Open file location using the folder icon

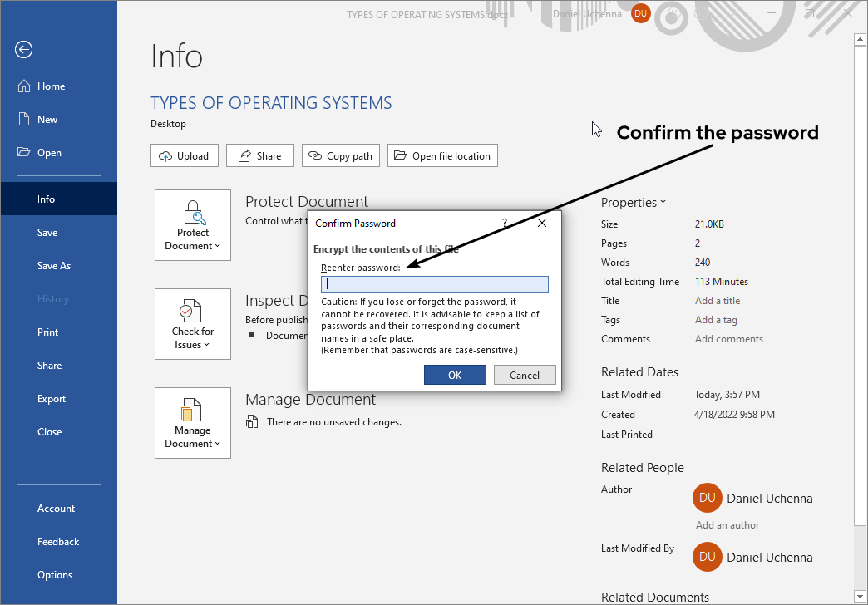click(x=400, y=155)
